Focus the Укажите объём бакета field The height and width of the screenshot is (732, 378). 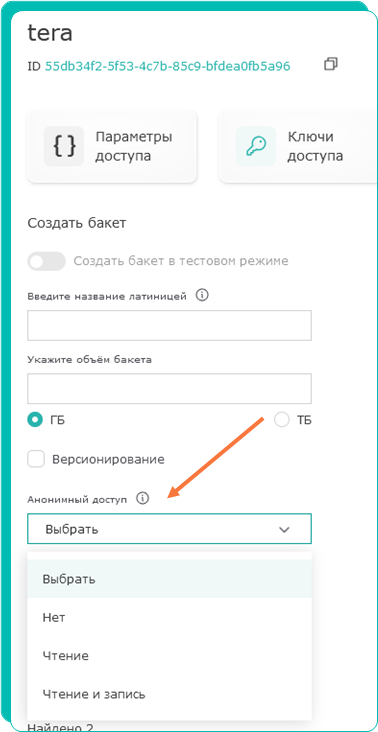(169, 388)
